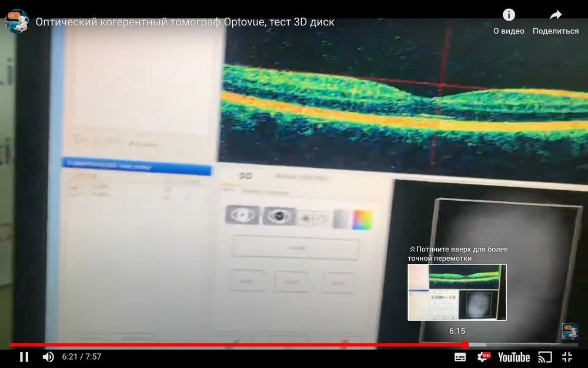The width and height of the screenshot is (588, 368).
Task: Toggle subtitles on the player
Action: click(x=460, y=357)
